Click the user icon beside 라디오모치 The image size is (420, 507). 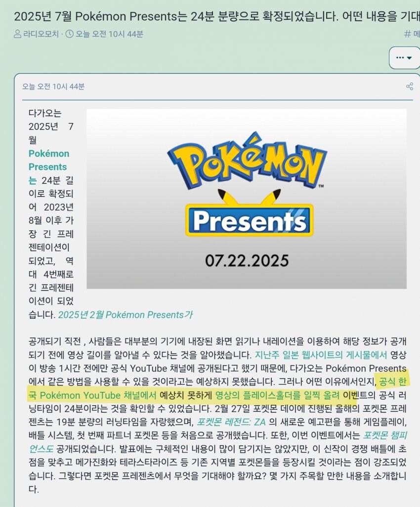17,34
